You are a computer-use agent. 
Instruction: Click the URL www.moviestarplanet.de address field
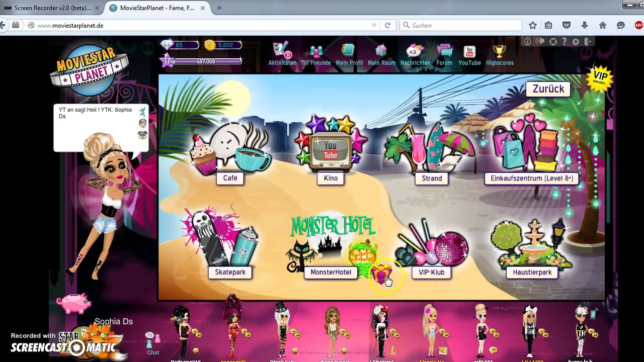(201, 25)
